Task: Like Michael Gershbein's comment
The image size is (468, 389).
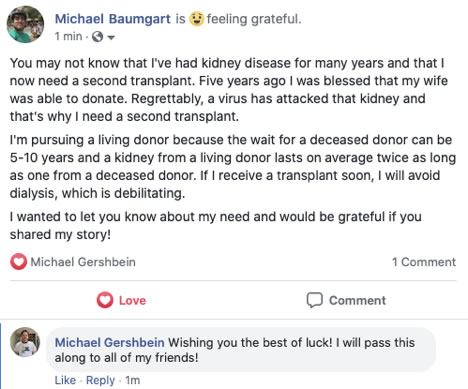Action: (x=65, y=380)
